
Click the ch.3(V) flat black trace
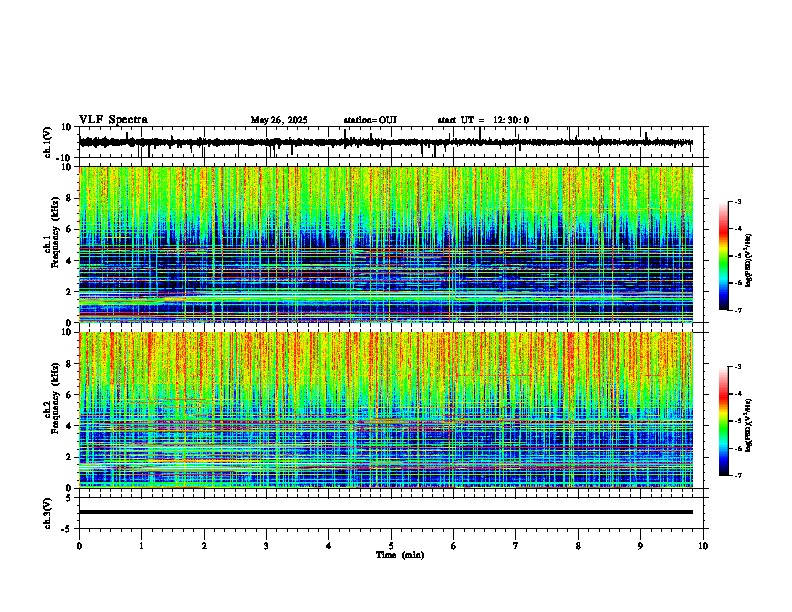pyautogui.click(x=386, y=512)
